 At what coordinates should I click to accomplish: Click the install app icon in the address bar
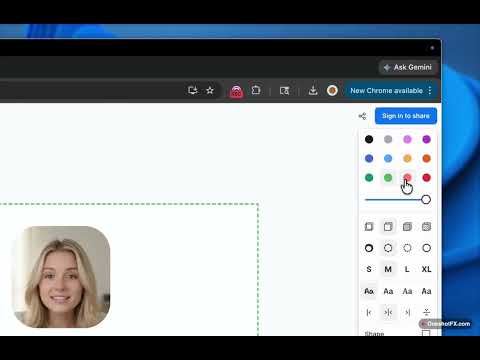pos(193,90)
